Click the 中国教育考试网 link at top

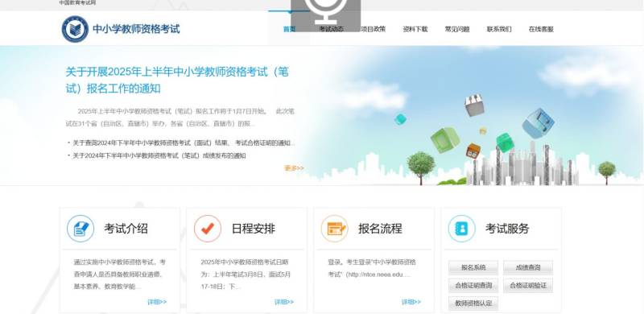click(77, 3)
